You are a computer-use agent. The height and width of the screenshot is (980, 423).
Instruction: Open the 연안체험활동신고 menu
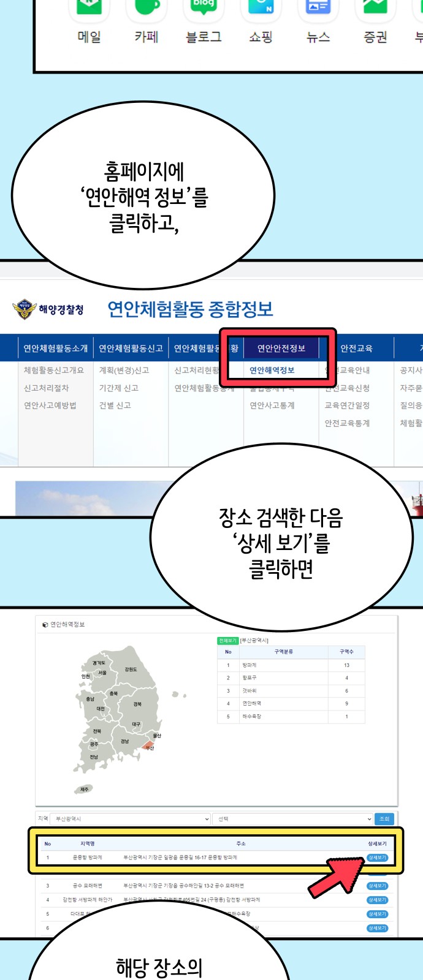(131, 348)
